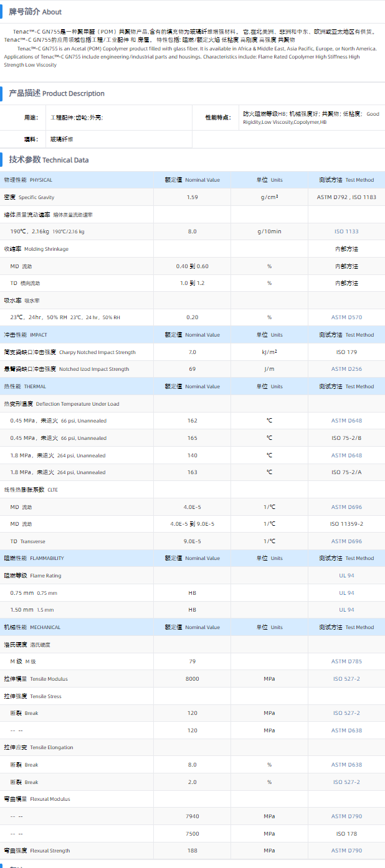Click the 热性能 THERMAL table header
Image resolution: width=385 pixels, height=868 pixels.
pos(25,386)
